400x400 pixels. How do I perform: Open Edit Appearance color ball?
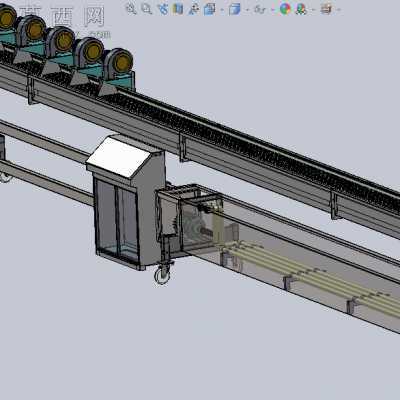285,9
